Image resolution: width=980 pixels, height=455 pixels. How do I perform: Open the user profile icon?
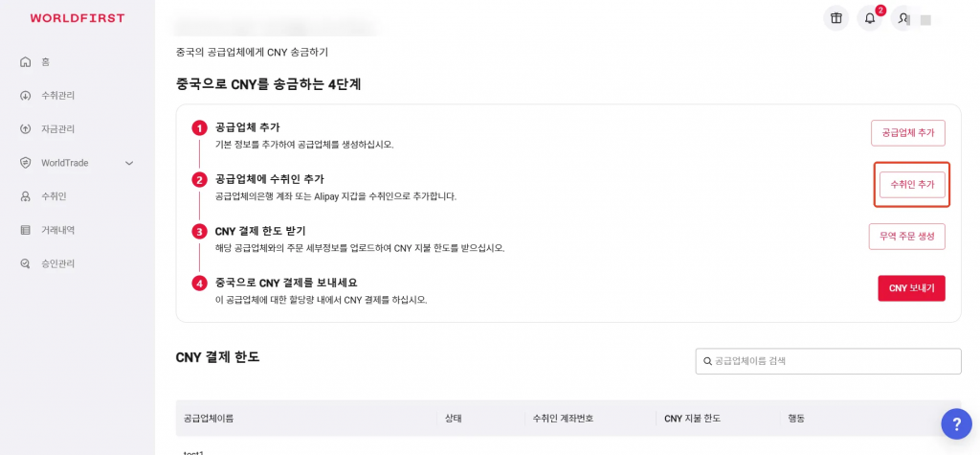point(903,19)
